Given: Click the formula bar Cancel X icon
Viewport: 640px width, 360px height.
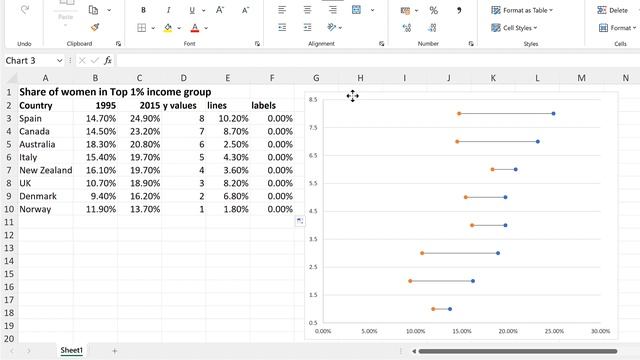Looking at the screenshot, I should pyautogui.click(x=82, y=60).
